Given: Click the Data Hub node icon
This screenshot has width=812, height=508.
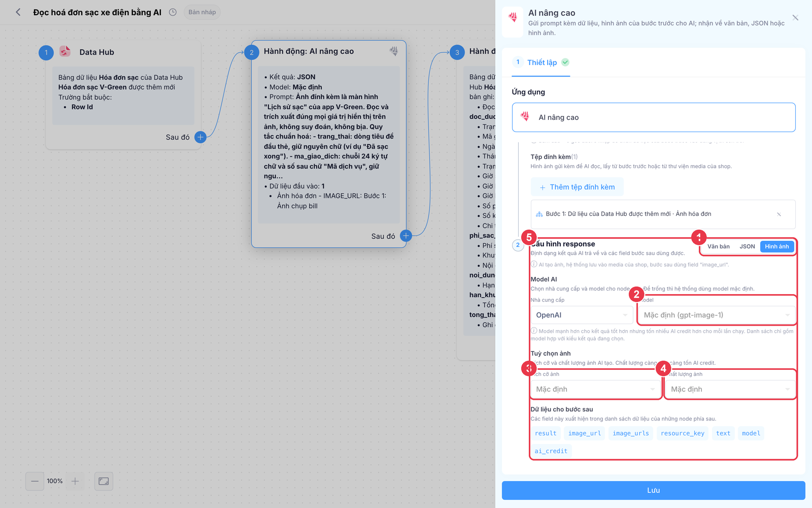Looking at the screenshot, I should point(65,51).
